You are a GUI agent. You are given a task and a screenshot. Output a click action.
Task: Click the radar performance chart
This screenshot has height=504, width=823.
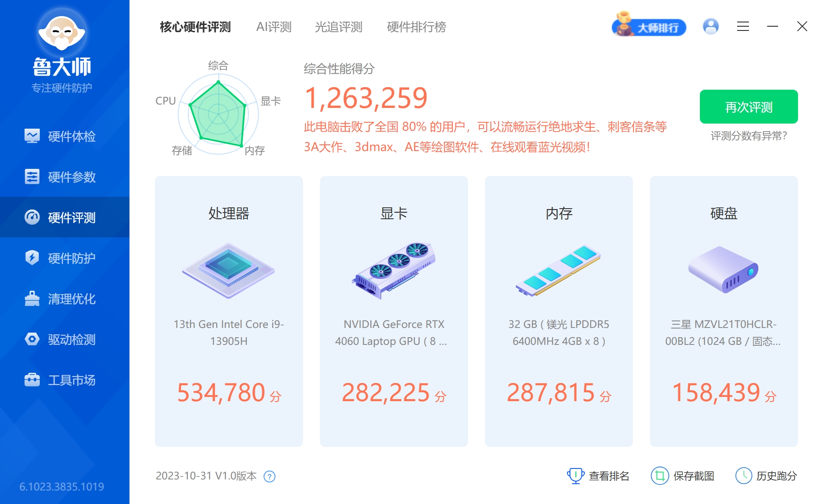coord(218,114)
